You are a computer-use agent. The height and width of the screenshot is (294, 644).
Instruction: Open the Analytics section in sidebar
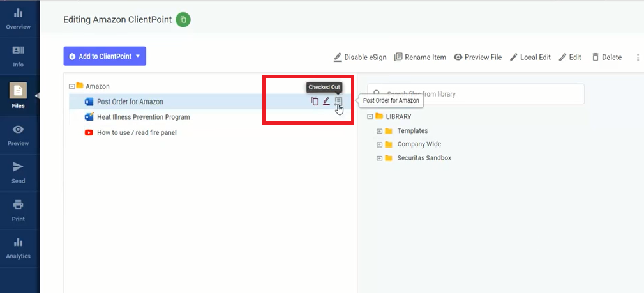tap(18, 249)
